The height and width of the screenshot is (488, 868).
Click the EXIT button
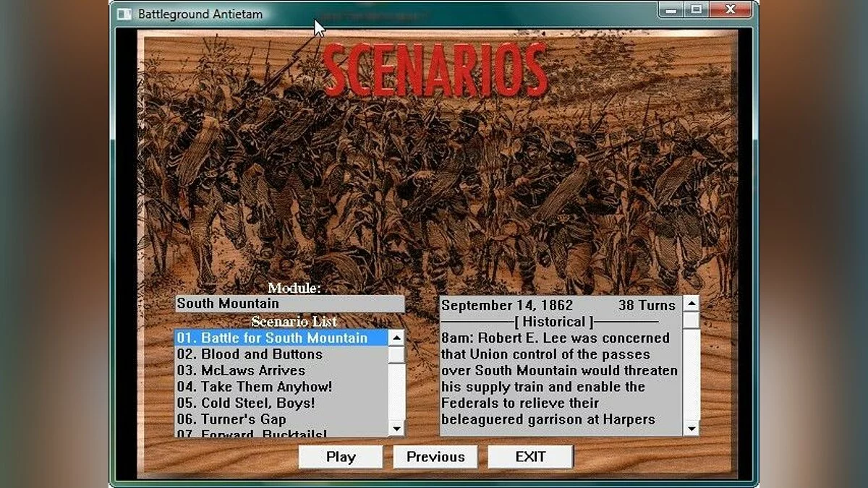click(x=530, y=457)
